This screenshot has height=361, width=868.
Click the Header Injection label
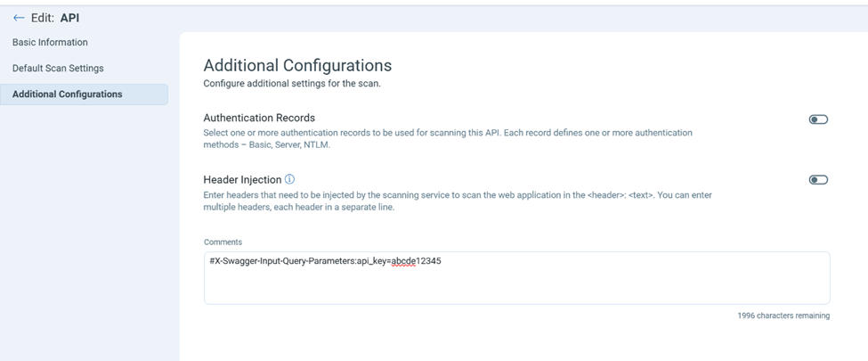242,180
